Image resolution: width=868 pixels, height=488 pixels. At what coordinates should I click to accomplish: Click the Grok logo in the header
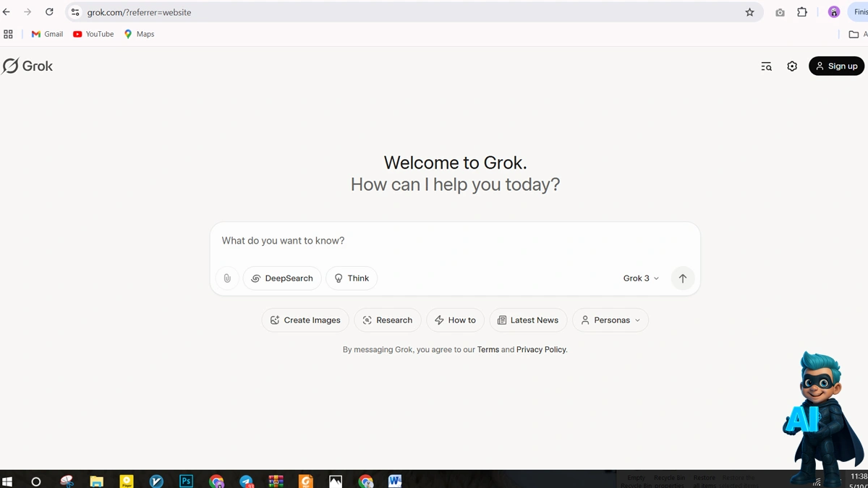(27, 66)
